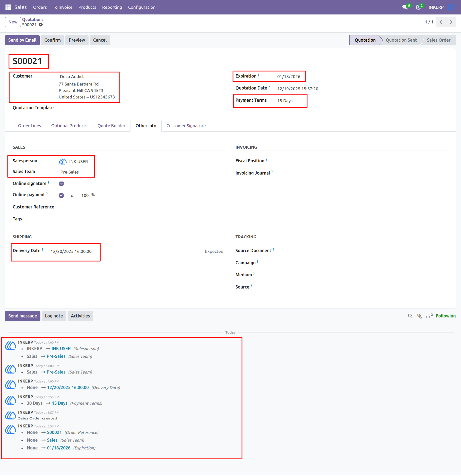The image size is (461, 476).
Task: Open the Quotations breadcrumb link
Action: (x=33, y=19)
